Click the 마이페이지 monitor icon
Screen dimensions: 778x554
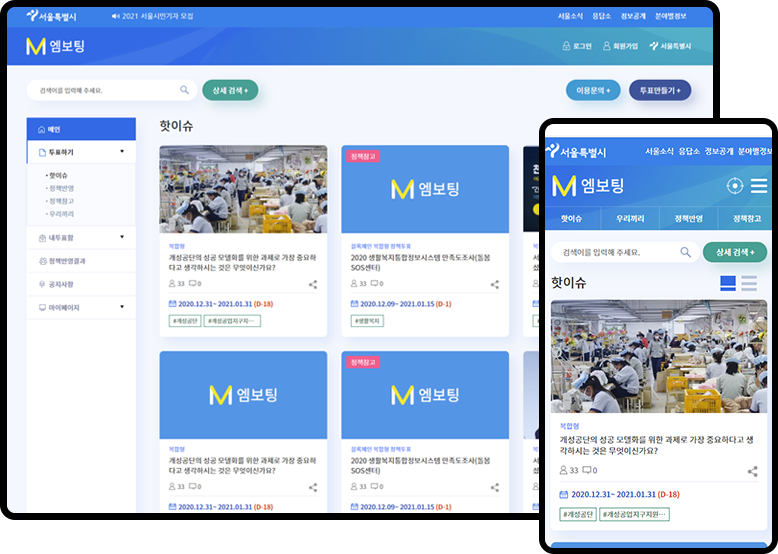42,308
